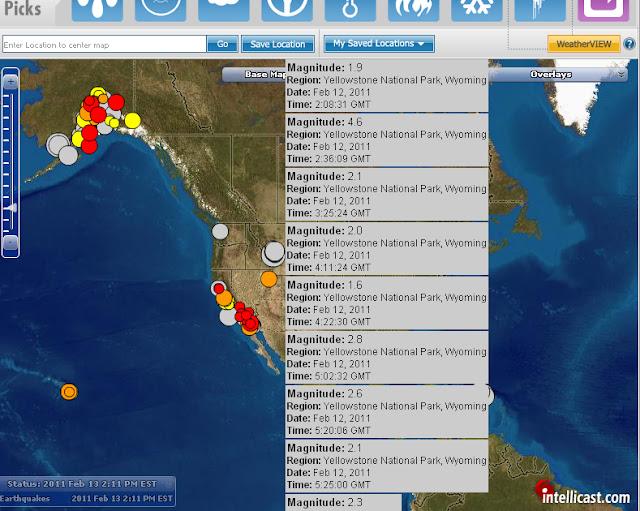Collapse the Status panel arrow

tap(168, 484)
